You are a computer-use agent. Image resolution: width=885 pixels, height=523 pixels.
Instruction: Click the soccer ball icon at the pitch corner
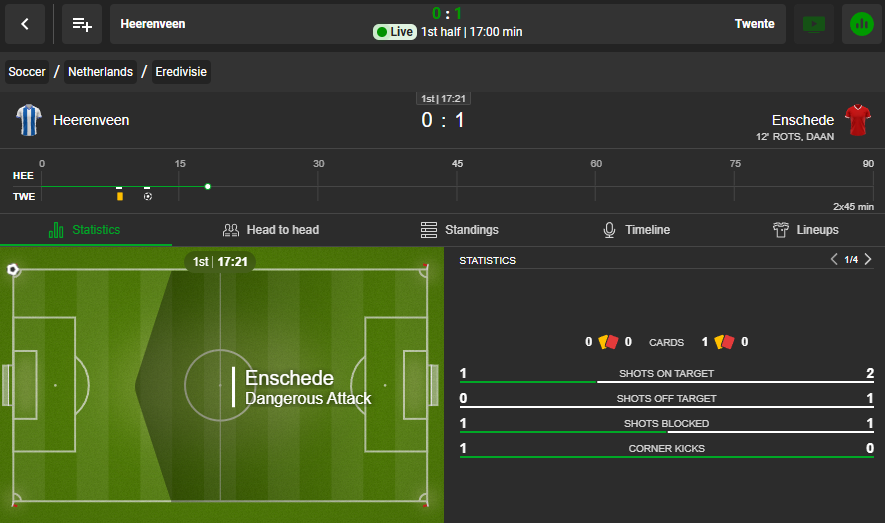[12, 269]
